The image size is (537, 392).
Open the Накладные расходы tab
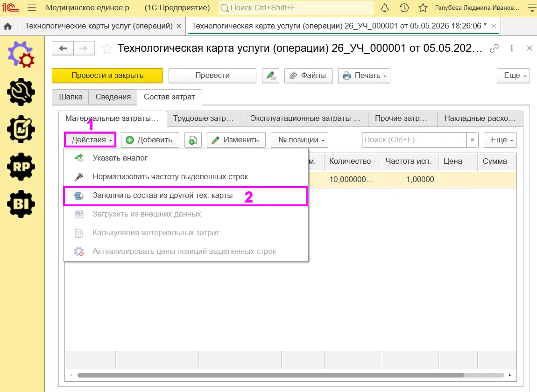pyautogui.click(x=480, y=119)
